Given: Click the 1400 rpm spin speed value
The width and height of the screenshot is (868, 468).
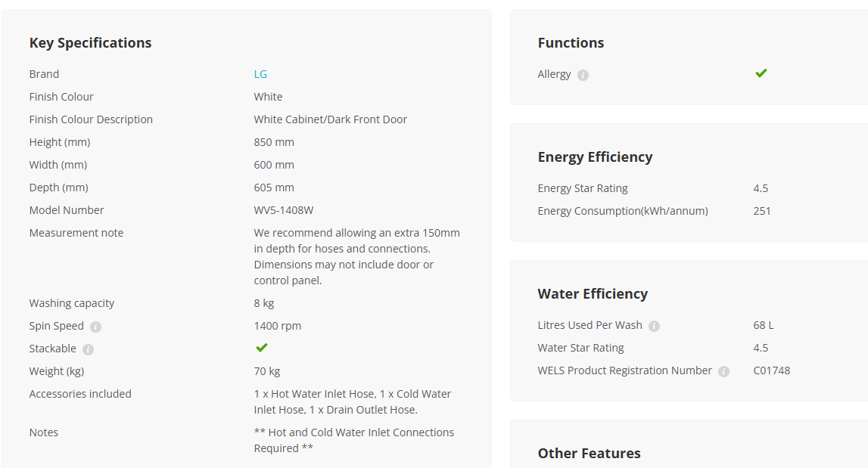Looking at the screenshot, I should click(277, 326).
